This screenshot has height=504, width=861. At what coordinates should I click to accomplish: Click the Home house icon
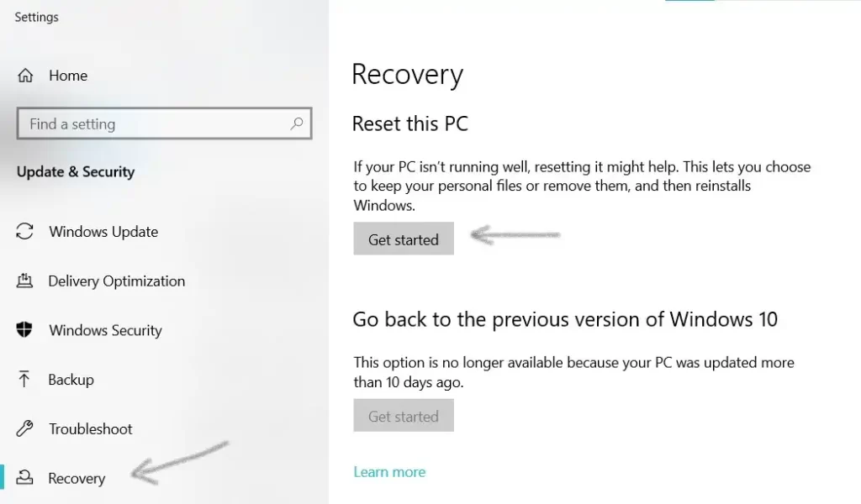coord(24,75)
